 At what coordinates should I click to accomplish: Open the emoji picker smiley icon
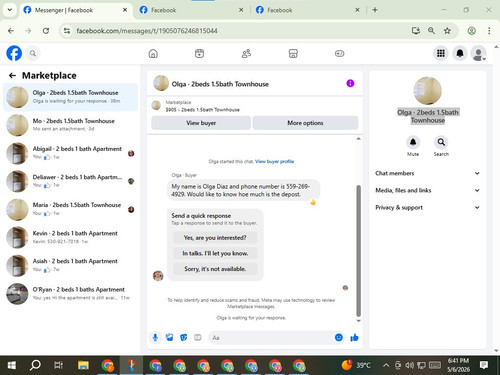(x=339, y=337)
